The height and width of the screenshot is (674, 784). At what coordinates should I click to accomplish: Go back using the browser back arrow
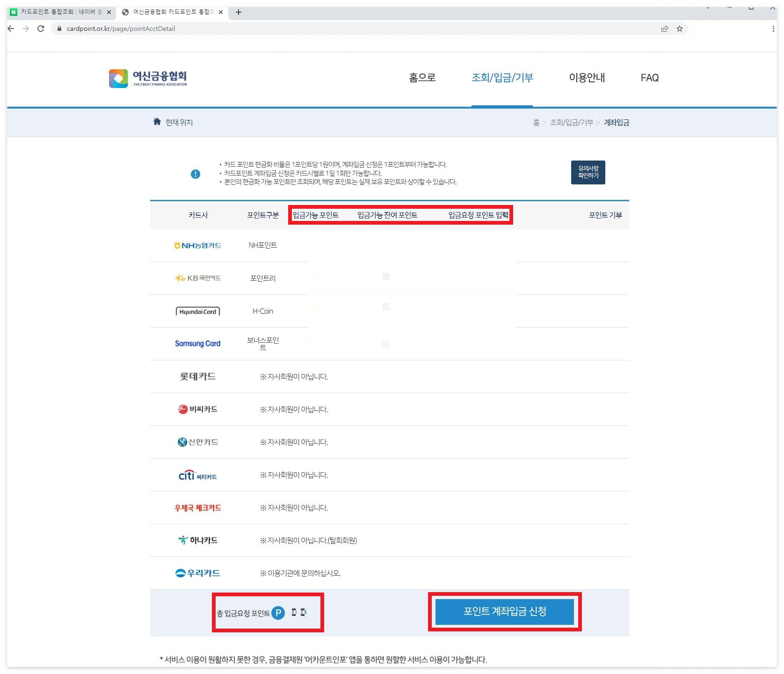click(x=11, y=29)
